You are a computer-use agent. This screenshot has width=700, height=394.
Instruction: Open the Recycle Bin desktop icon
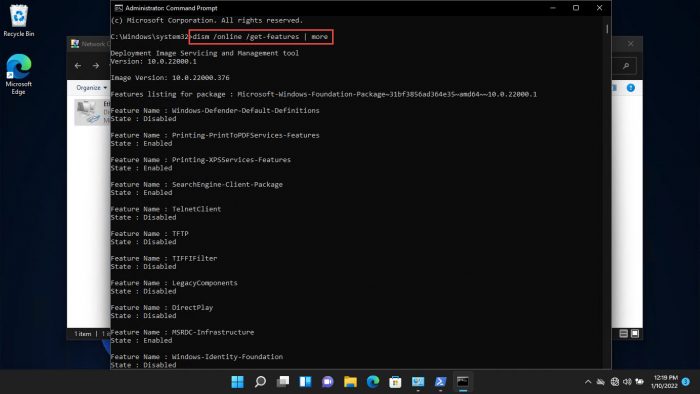pyautogui.click(x=19, y=20)
